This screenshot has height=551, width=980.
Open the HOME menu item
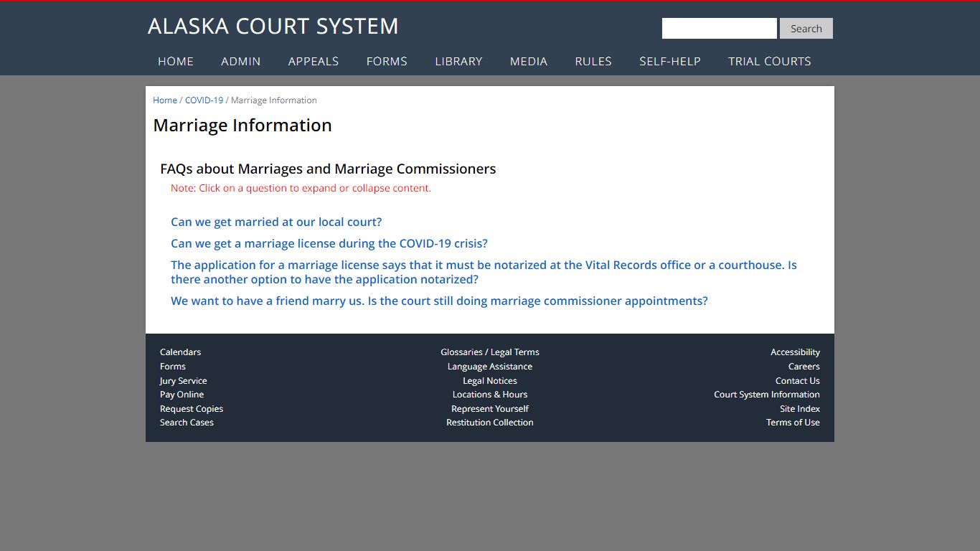click(176, 62)
